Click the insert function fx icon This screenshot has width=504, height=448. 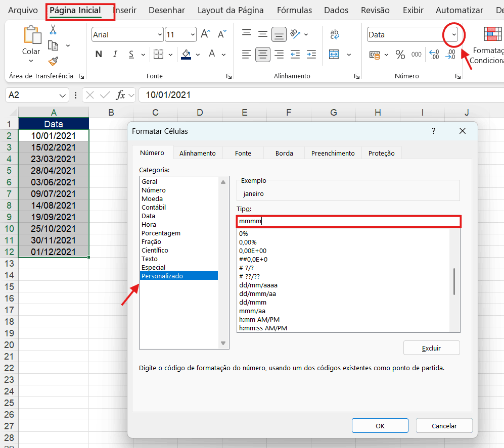pyautogui.click(x=120, y=95)
